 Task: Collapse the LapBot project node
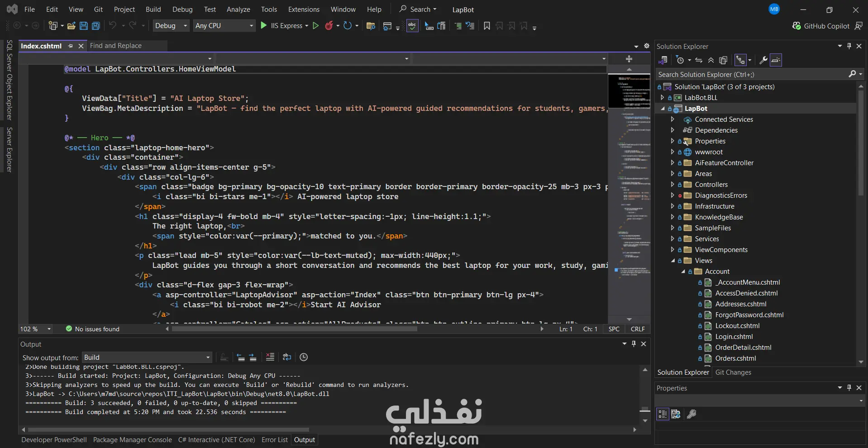663,109
